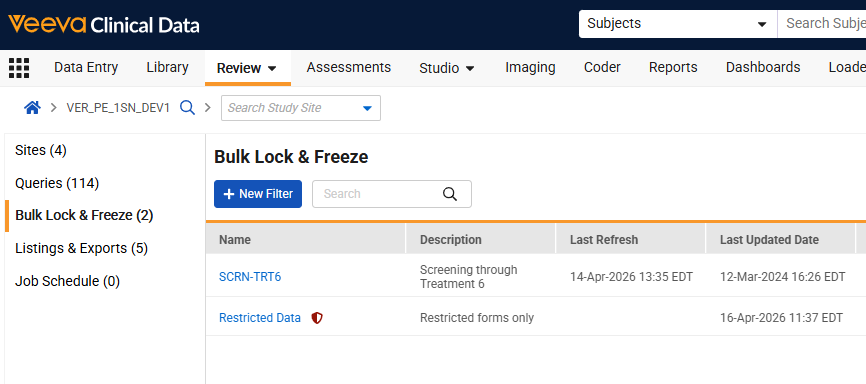Select Queries (114) in the sidebar
This screenshot has width=866, height=384.
click(x=57, y=183)
